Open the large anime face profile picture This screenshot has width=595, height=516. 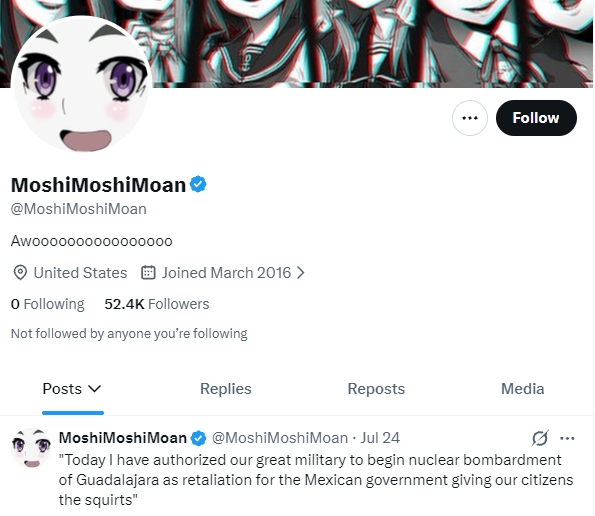82,84
